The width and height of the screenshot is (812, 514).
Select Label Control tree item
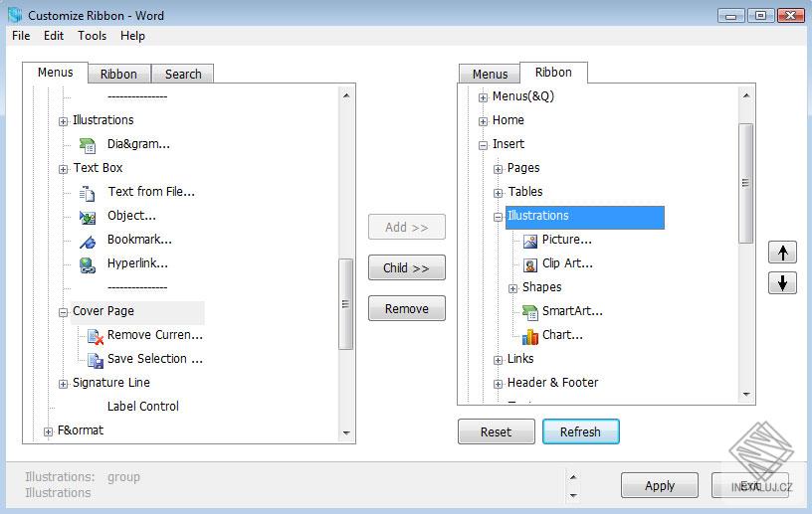click(143, 407)
